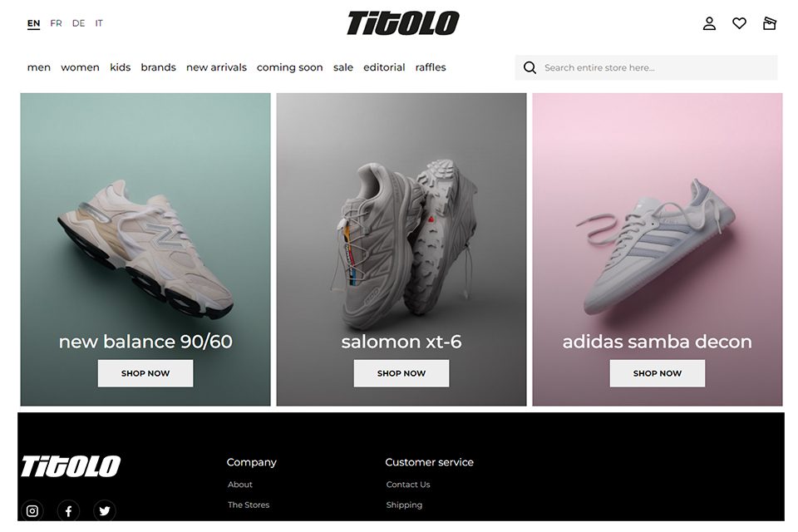Open the raffles page
This screenshot has height=532, width=798.
pos(430,67)
